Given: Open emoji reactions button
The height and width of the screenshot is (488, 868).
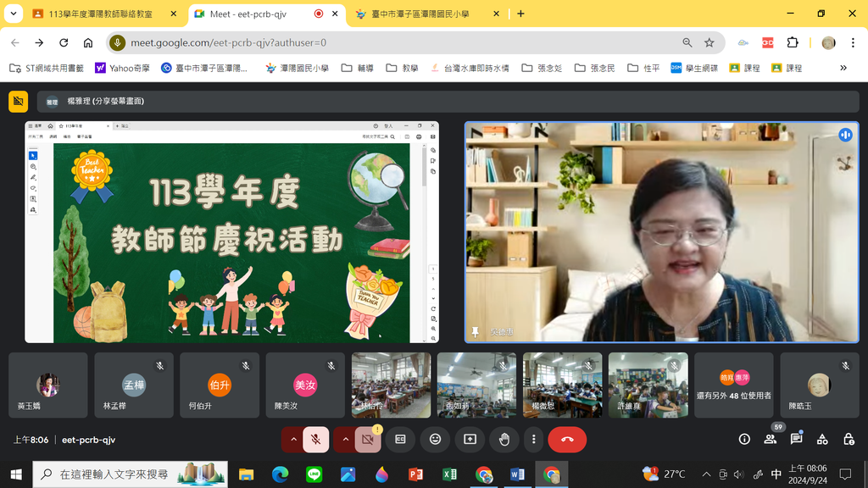Looking at the screenshot, I should [x=435, y=440].
